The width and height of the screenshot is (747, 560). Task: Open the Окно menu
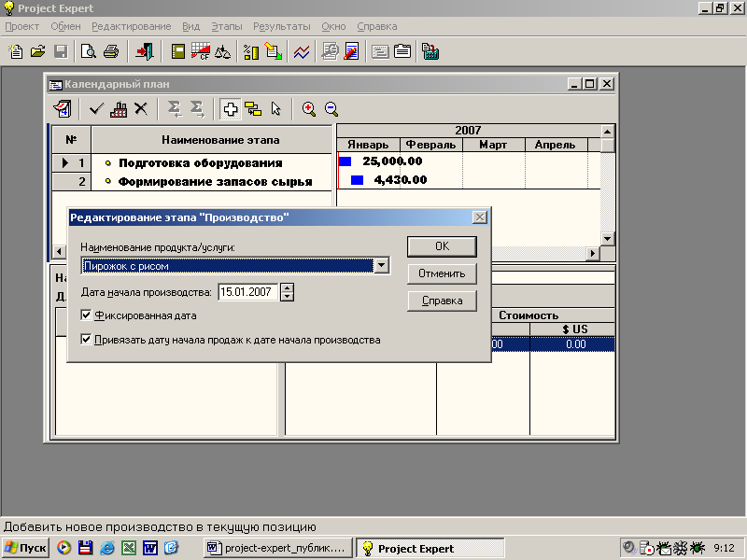point(333,27)
